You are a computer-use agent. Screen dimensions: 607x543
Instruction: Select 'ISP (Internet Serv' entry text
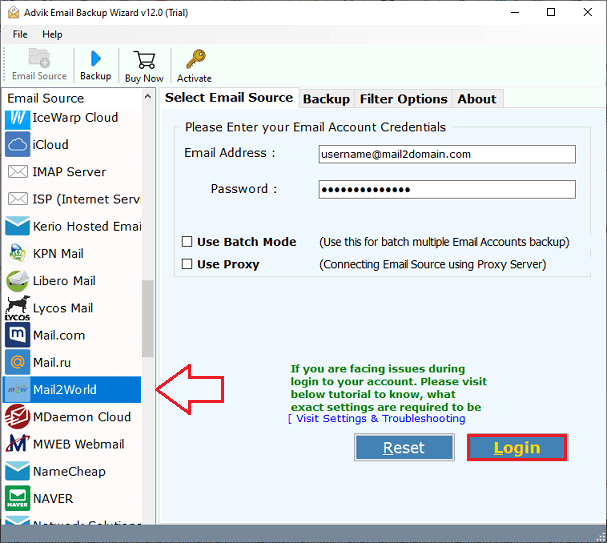87,199
